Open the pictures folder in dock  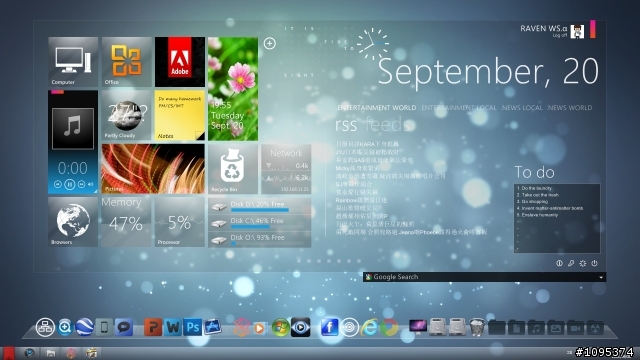pos(556,327)
